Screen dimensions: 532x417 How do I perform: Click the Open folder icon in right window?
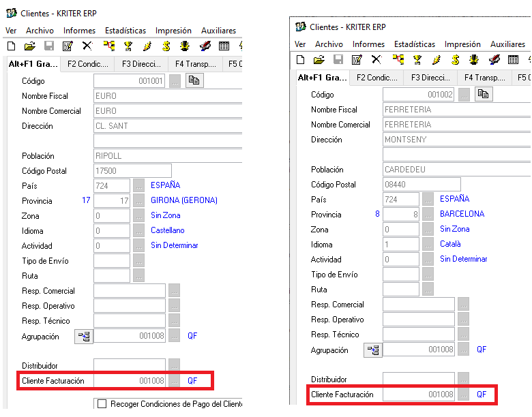319,60
